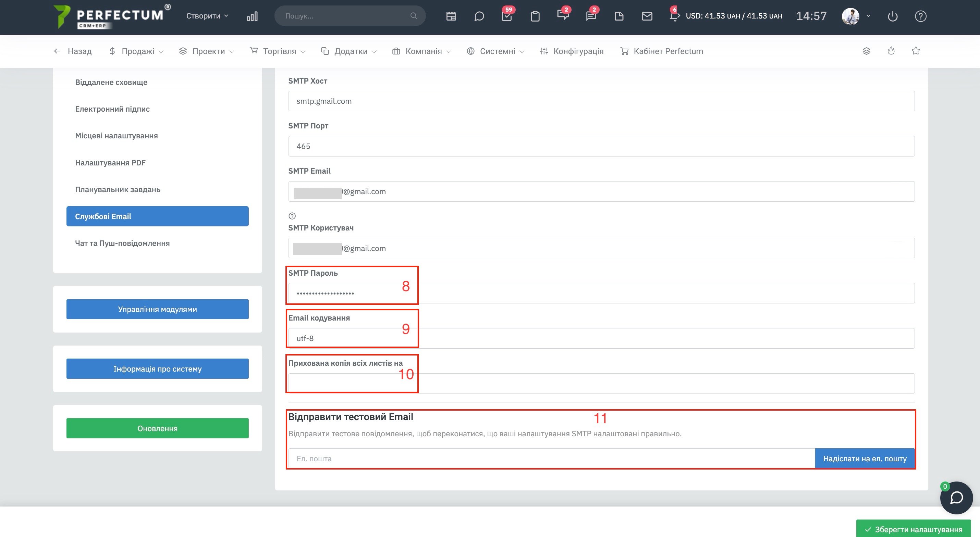Screen dimensions: 980x537
Task: Click the Зберегти налаштування button
Action: 914,529
